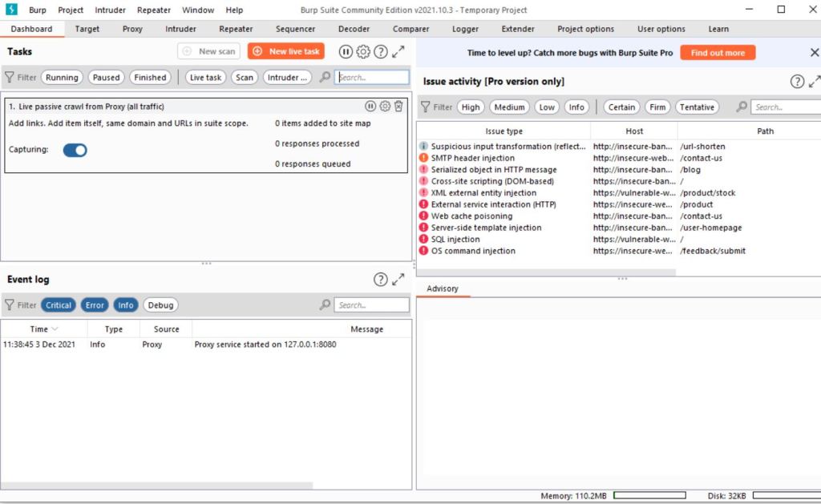Type in the Event log search field
Screen dimensions: 821x504
(x=372, y=304)
